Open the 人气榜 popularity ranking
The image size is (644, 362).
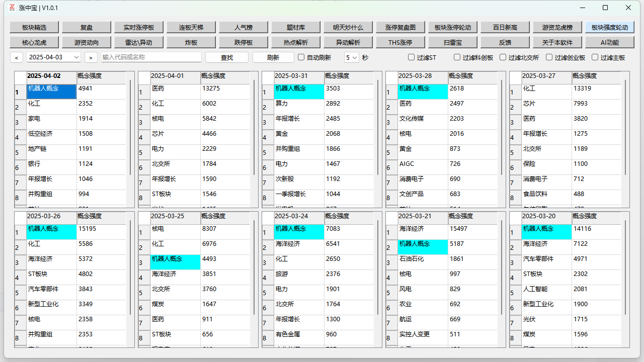tap(243, 27)
